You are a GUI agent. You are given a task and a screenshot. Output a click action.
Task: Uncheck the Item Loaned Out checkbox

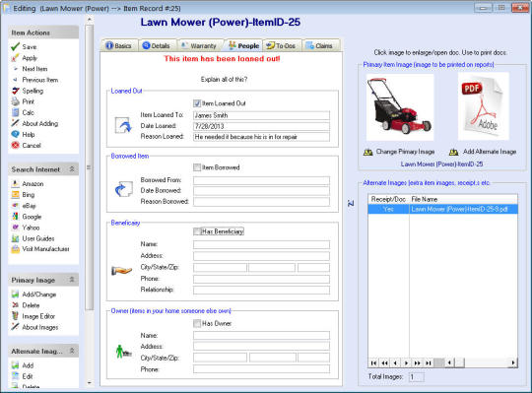click(x=197, y=103)
